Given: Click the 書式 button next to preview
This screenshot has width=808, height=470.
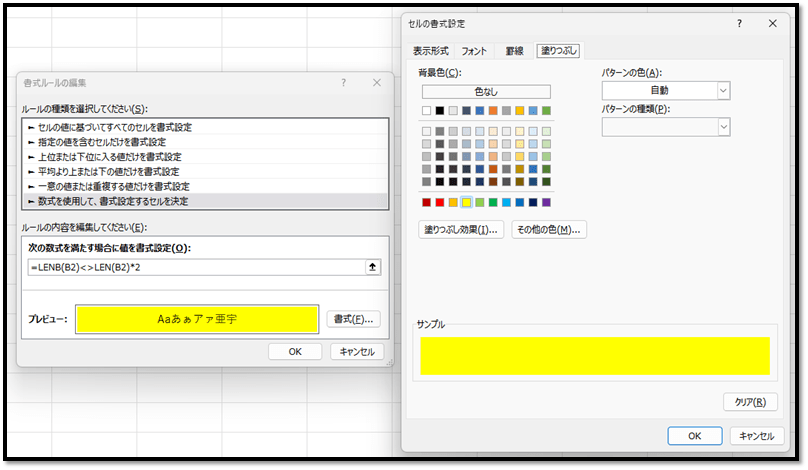Looking at the screenshot, I should point(353,319).
